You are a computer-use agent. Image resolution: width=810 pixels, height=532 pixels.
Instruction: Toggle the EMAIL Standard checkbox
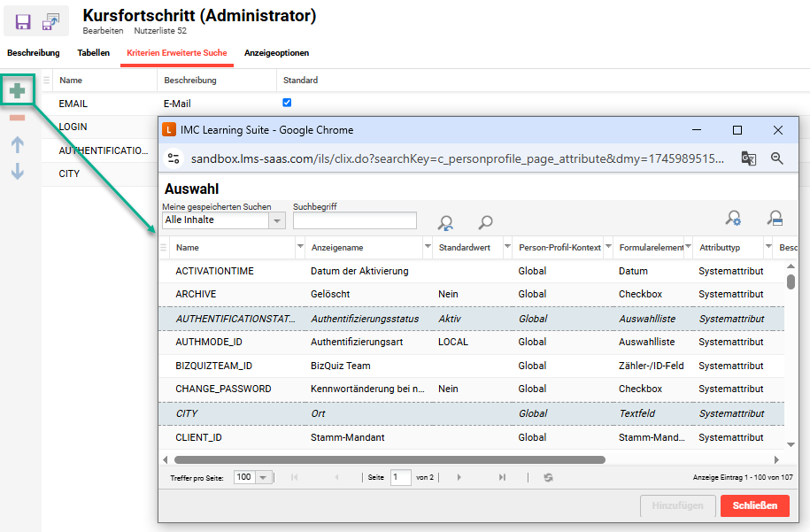tap(287, 103)
